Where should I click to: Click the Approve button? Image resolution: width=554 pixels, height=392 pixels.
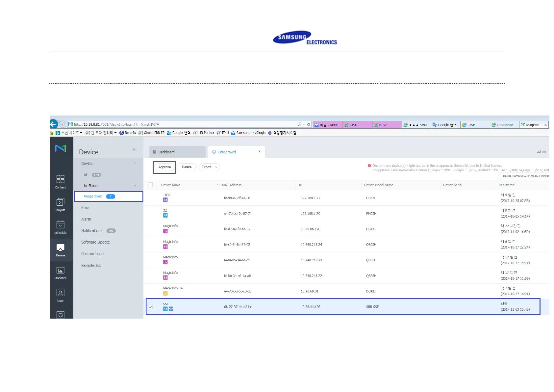click(x=164, y=167)
